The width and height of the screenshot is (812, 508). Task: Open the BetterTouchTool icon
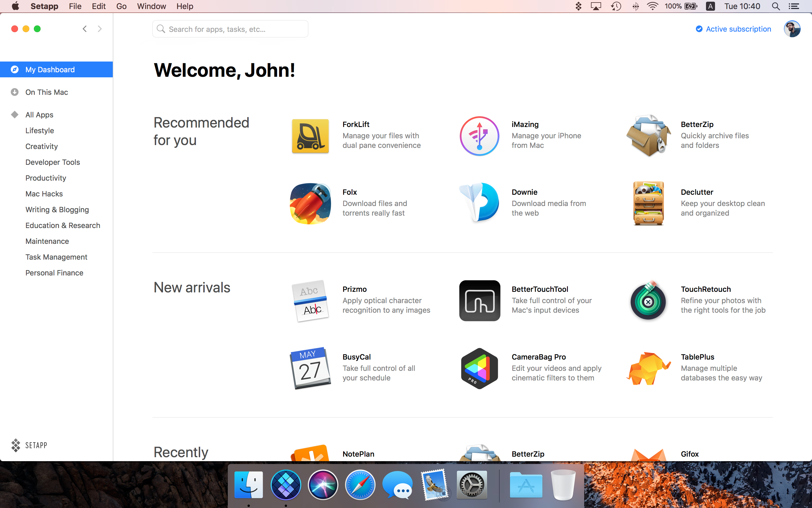[480, 301]
